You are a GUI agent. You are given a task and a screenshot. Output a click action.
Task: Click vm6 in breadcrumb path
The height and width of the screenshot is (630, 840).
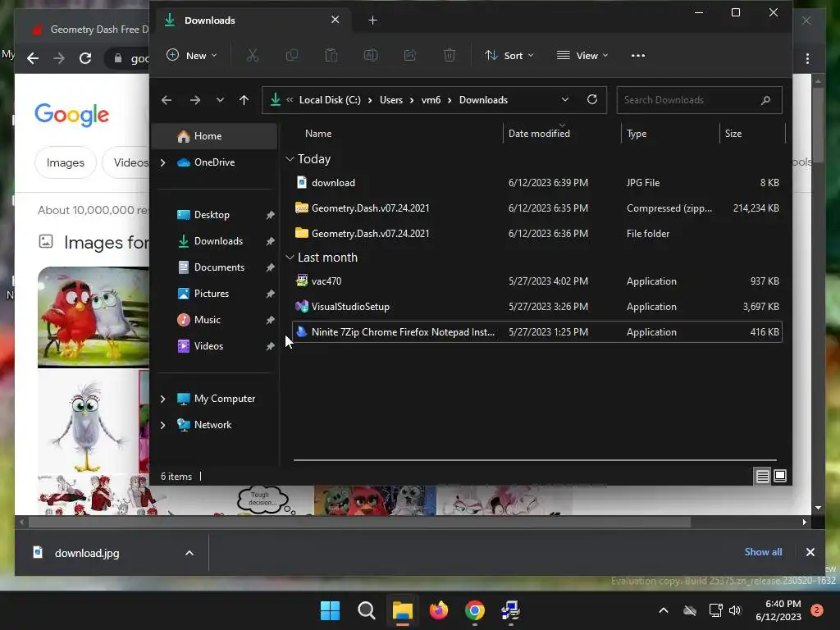(x=431, y=100)
